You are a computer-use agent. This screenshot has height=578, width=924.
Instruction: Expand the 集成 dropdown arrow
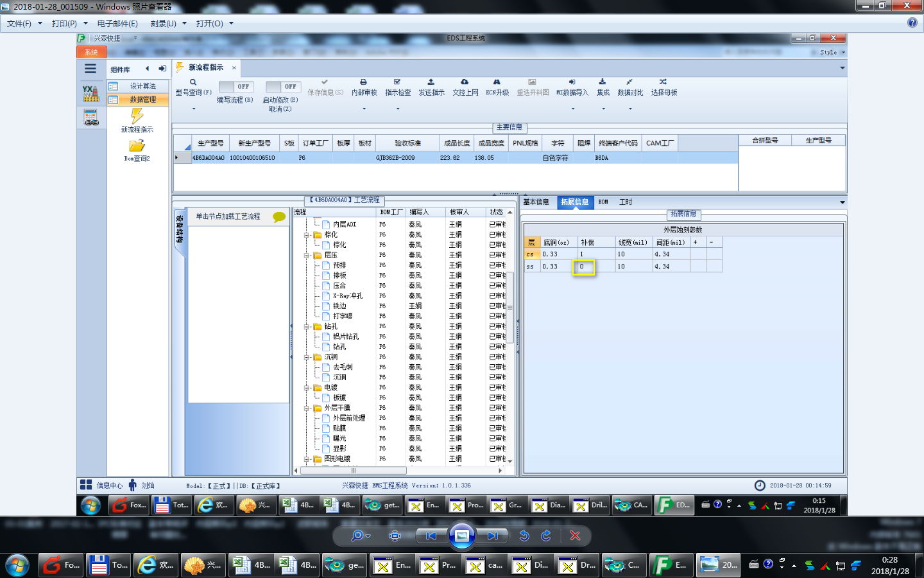tap(603, 109)
